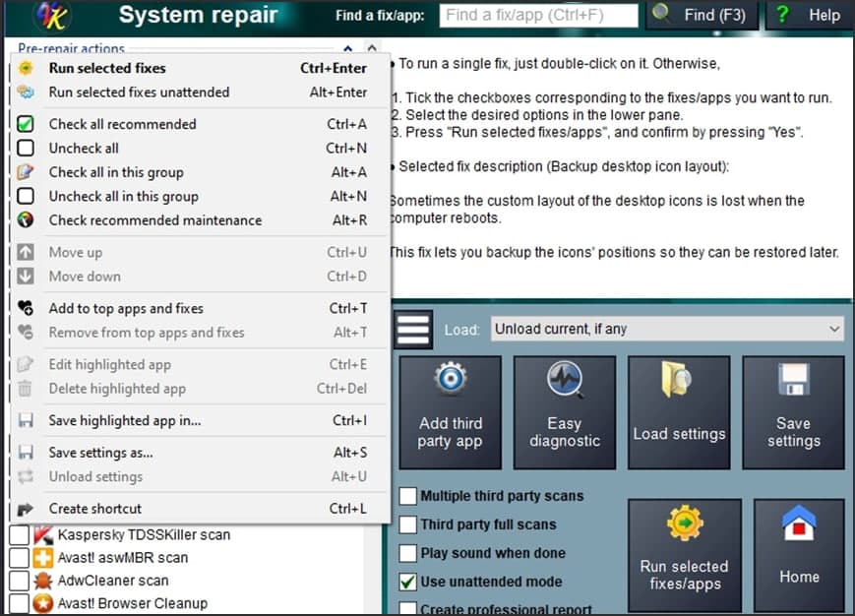Select Run selected fixes unattended menu entry
The height and width of the screenshot is (616, 855).
[139, 92]
